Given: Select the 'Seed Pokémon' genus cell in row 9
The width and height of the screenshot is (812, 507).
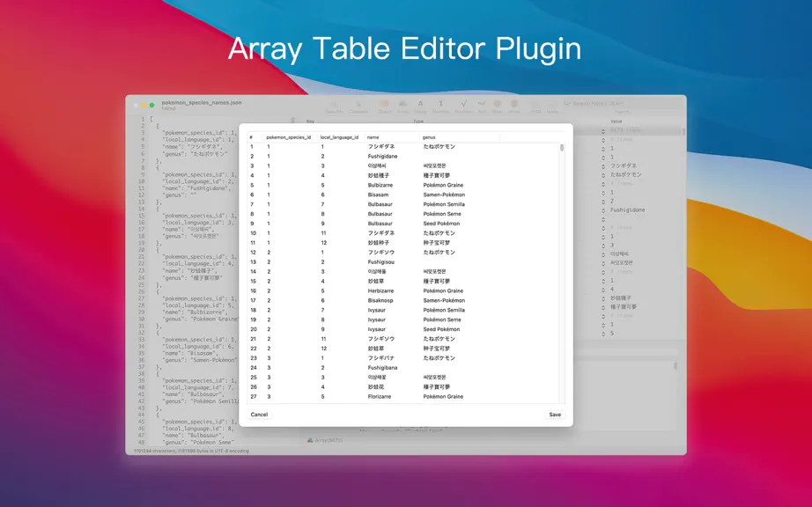Looking at the screenshot, I should [x=441, y=224].
